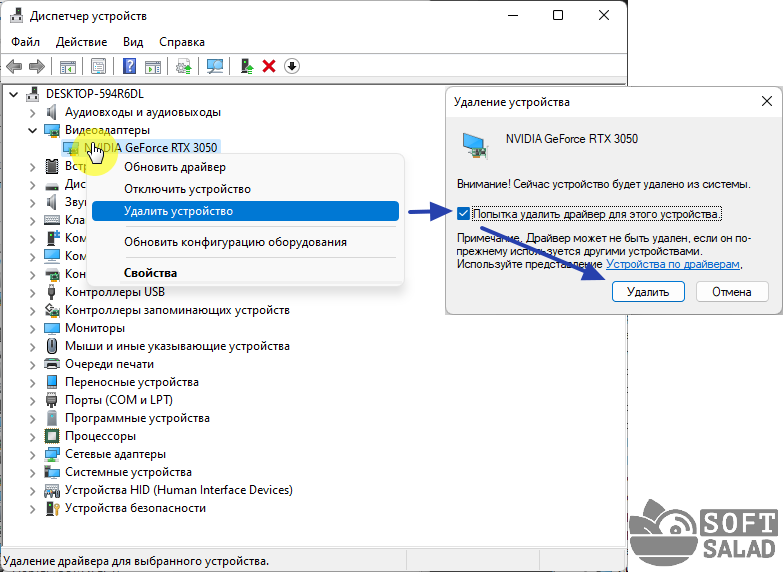The height and width of the screenshot is (572, 783).
Task: Close the Удаление устройства dialog
Action: point(767,101)
